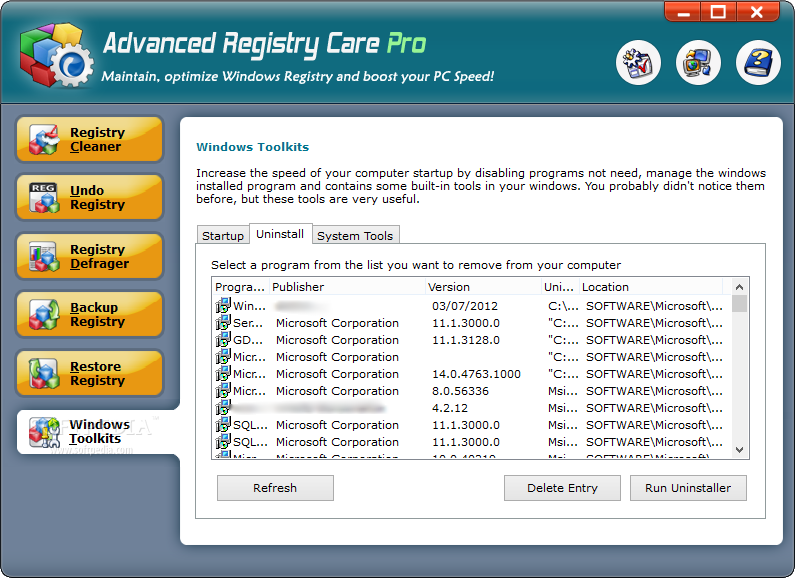Sort by the Program column header

pos(240,287)
